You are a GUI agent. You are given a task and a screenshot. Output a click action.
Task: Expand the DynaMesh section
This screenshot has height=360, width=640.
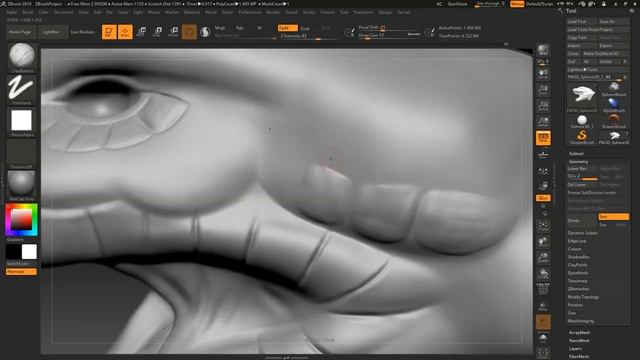578,273
